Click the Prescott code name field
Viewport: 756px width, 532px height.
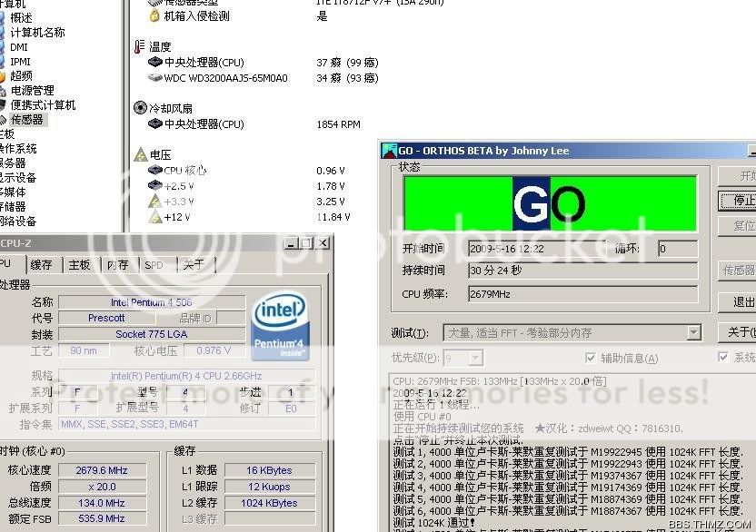click(x=106, y=318)
